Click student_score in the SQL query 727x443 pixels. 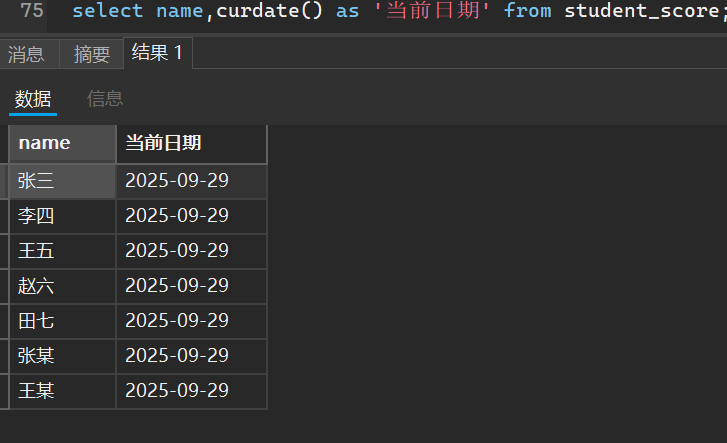click(642, 11)
